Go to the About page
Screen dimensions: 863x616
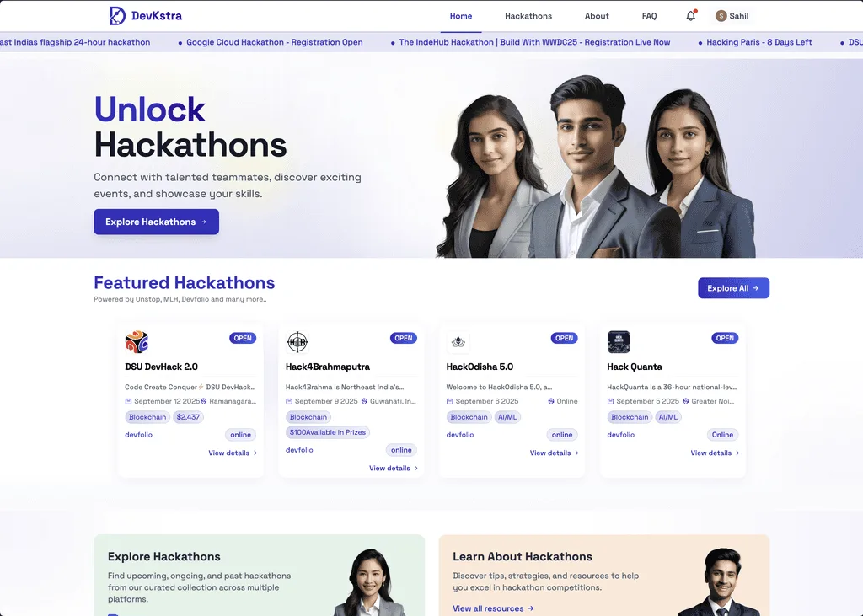click(597, 16)
